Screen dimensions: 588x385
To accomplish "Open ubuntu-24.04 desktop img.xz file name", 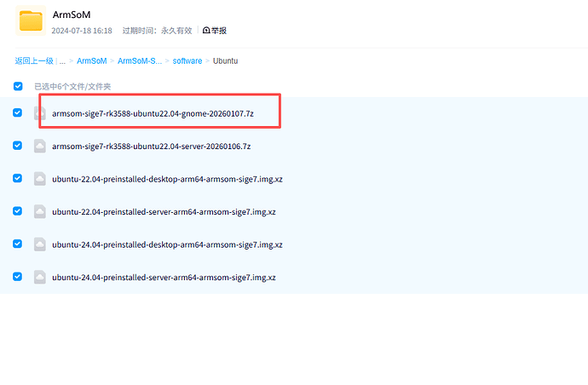I will click(x=167, y=244).
